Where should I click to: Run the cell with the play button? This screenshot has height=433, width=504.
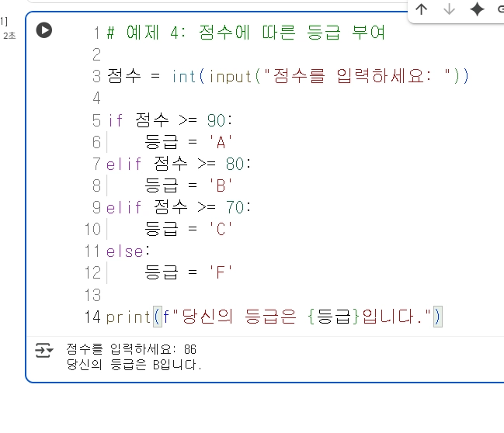click(x=44, y=30)
